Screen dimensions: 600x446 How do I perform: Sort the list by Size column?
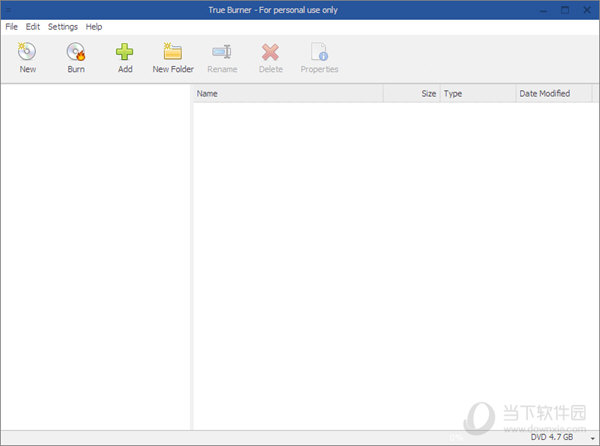coord(412,94)
